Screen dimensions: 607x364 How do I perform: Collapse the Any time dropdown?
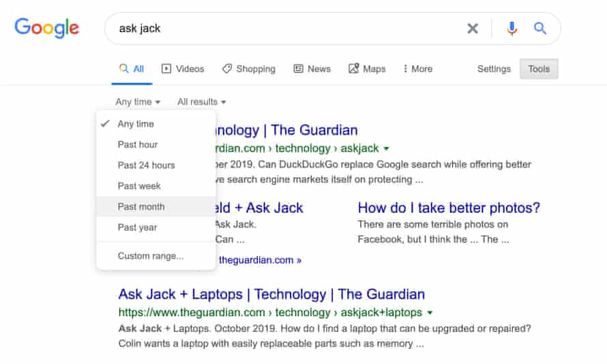click(x=138, y=102)
